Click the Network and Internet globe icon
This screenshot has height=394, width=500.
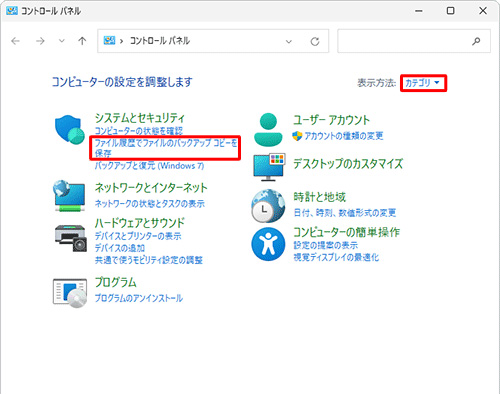point(70,196)
